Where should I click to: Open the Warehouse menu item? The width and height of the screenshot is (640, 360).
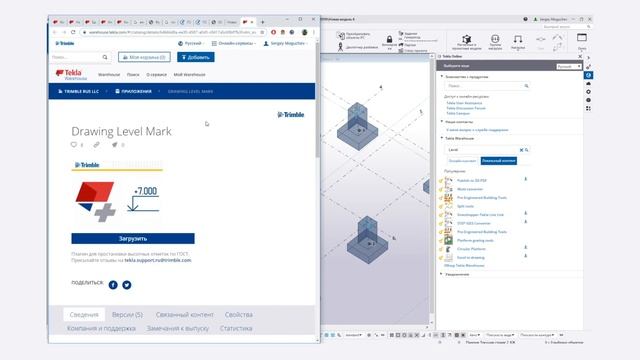[x=109, y=75]
